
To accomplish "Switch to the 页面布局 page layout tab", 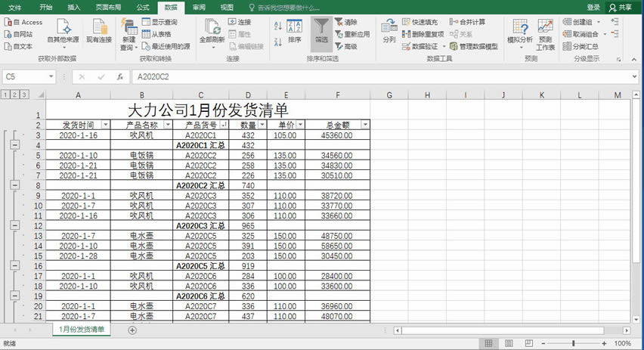I will click(x=108, y=8).
